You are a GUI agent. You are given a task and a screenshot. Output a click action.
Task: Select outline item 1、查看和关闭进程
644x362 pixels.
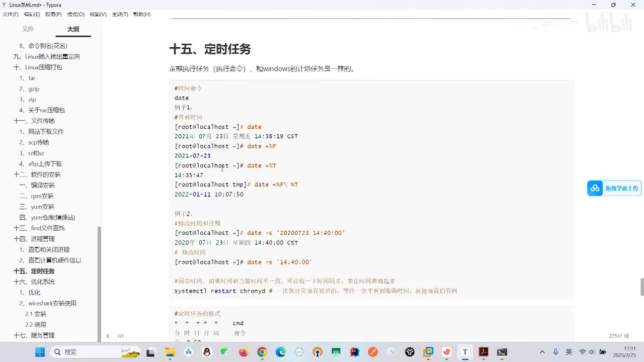[x=44, y=250]
